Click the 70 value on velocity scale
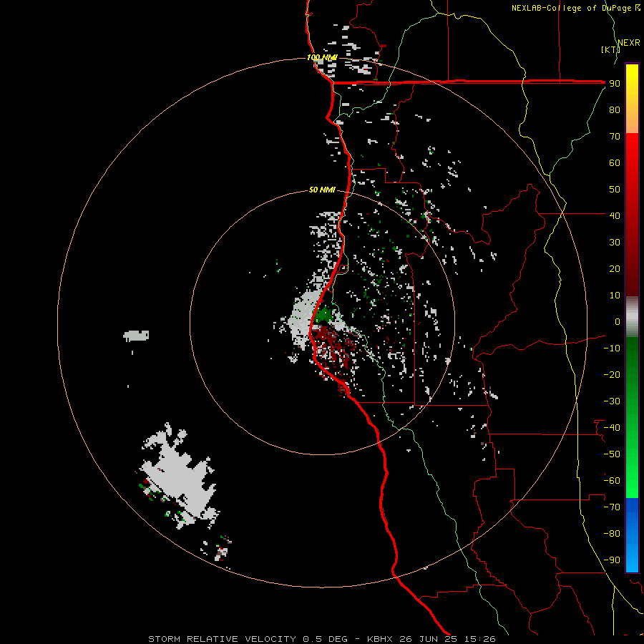The width and height of the screenshot is (644, 644). coord(615,137)
